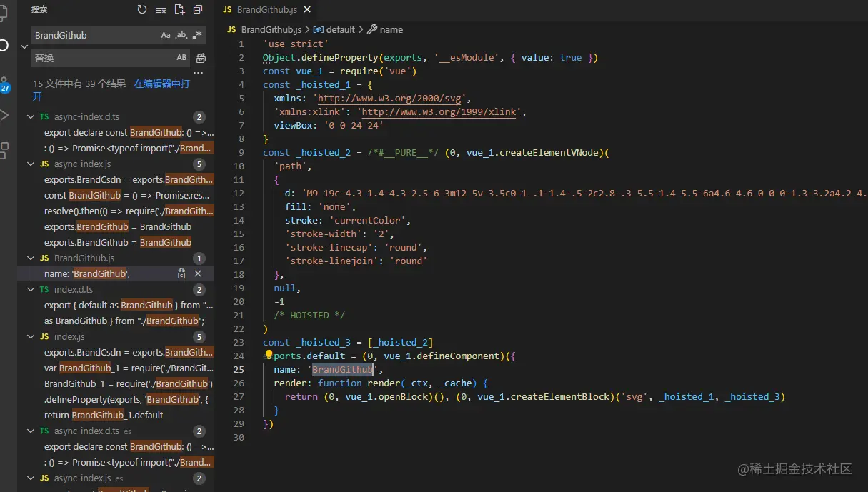Open Source Control view with 27 badge

(x=4, y=84)
